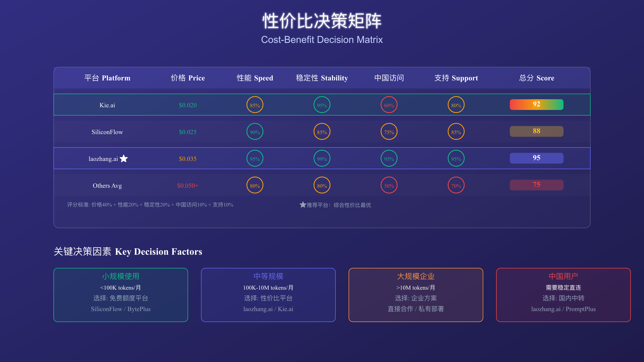Click the >10M tokens/月 label
The width and height of the screenshot is (644, 362).
(x=416, y=288)
